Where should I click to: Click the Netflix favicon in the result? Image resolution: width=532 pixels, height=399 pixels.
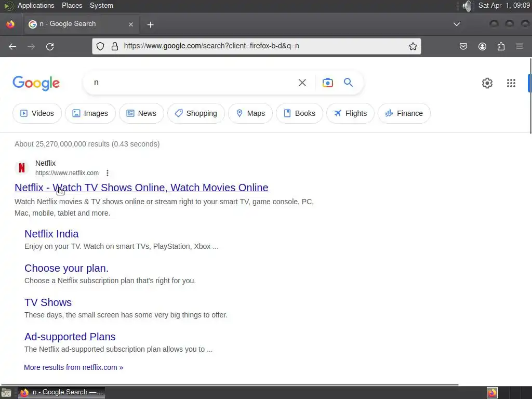coord(22,168)
